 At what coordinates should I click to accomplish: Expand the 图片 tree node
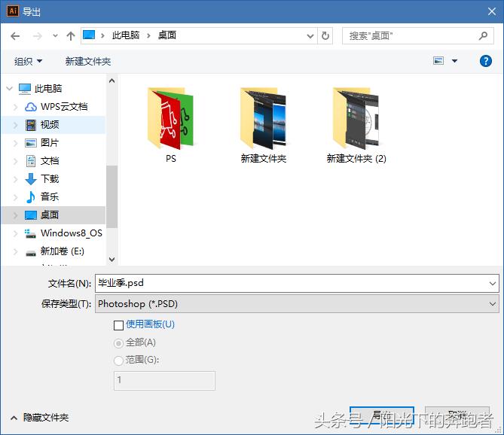[15, 143]
